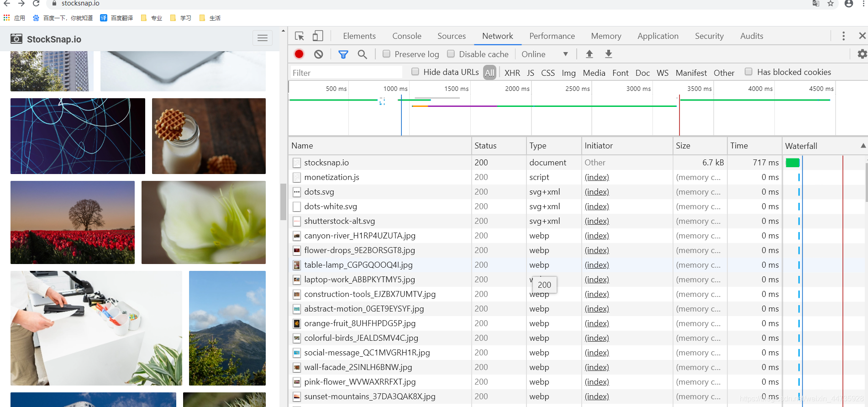The height and width of the screenshot is (407, 868).
Task: Filter requests by XHR
Action: click(512, 73)
